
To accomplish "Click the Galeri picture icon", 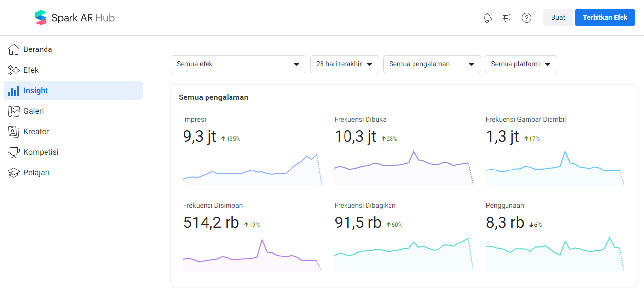I will click(14, 111).
